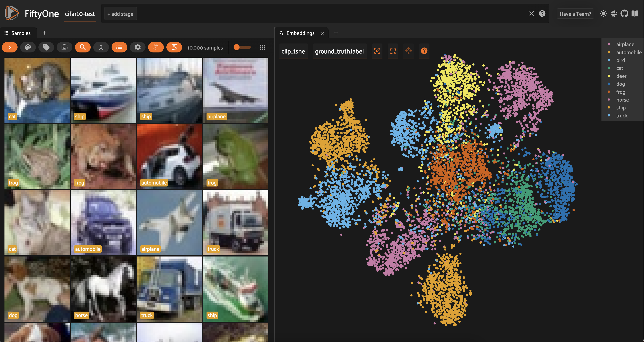Toggle airplane class in plot legend
Image resolution: width=644 pixels, height=342 pixels.
(625, 44)
